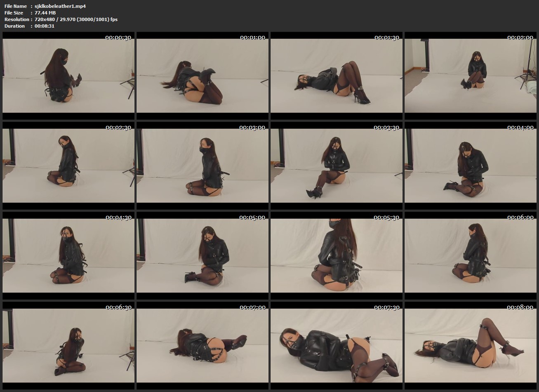Pick the thumbnail timestamped 00:04:00
The height and width of the screenshot is (392, 539).
coord(471,166)
